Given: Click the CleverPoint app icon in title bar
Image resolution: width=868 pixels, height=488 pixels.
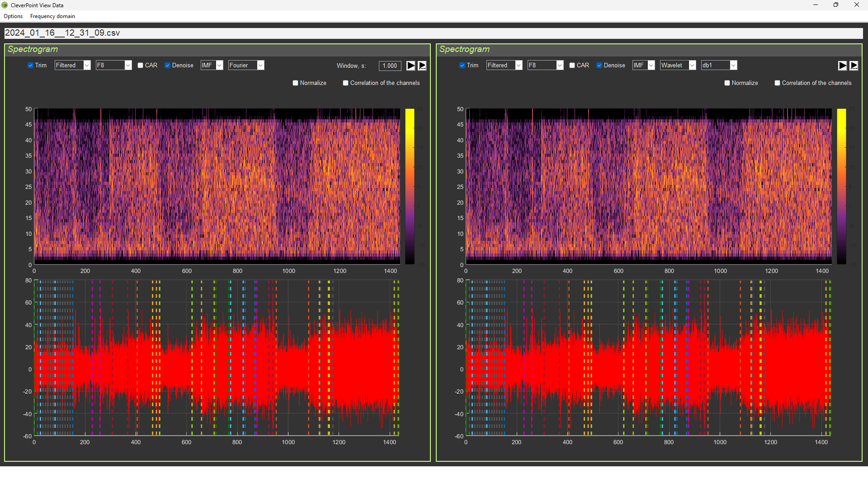Looking at the screenshot, I should click(x=5, y=5).
